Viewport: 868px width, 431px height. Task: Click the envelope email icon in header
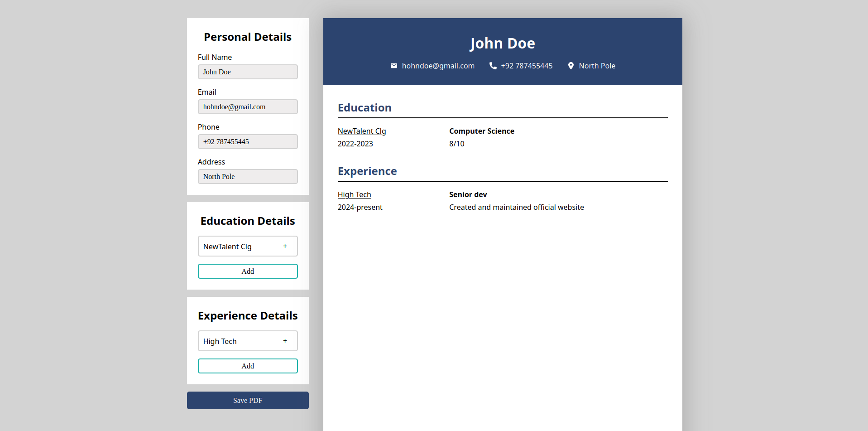[393, 66]
